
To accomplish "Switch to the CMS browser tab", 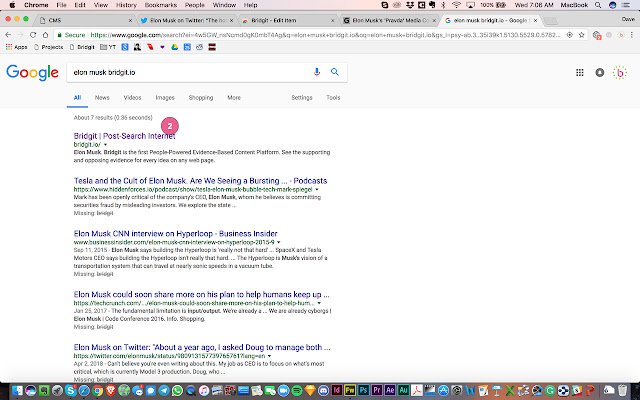I will click(86, 20).
